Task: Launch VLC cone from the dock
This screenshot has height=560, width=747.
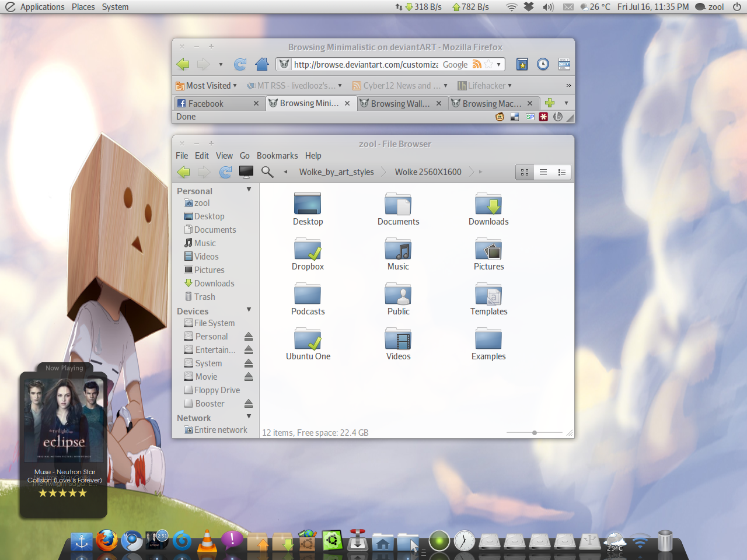Action: [207, 541]
